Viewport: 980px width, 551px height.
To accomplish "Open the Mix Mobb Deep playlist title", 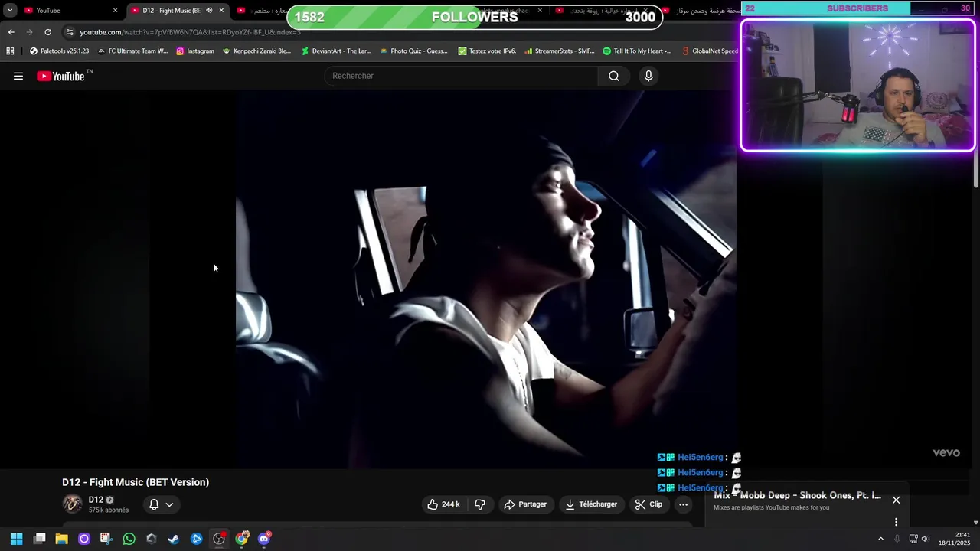I will click(797, 495).
